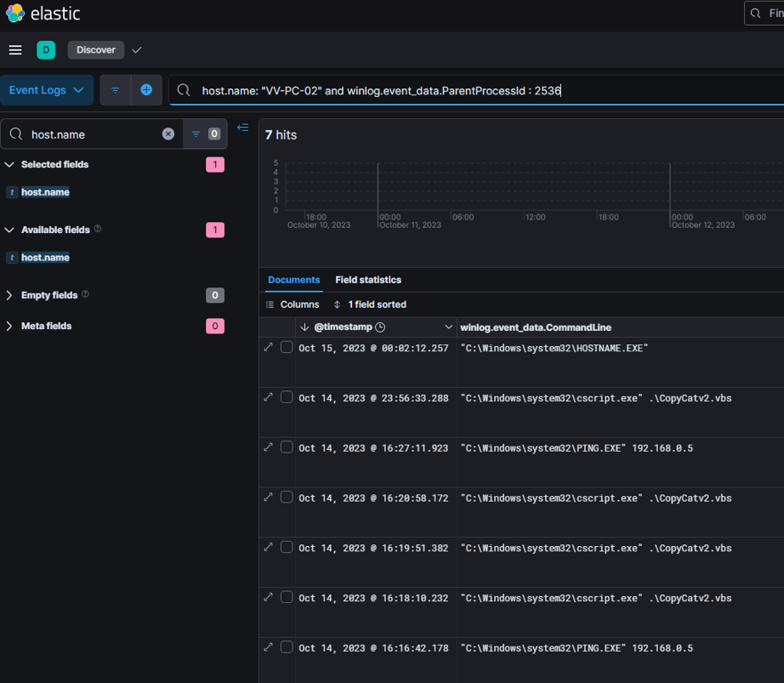Viewport: 784px width, 683px height.
Task: Open field type filter showing 0
Action: click(205, 134)
